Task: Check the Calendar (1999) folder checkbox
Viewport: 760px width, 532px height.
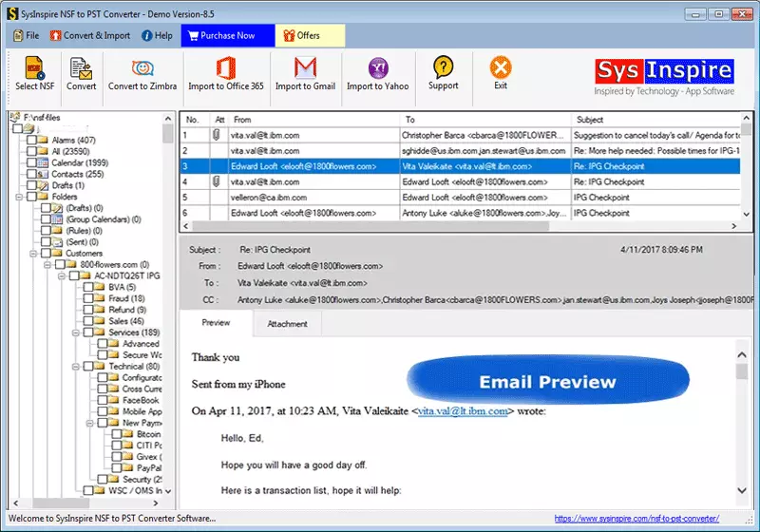Action: point(31,162)
